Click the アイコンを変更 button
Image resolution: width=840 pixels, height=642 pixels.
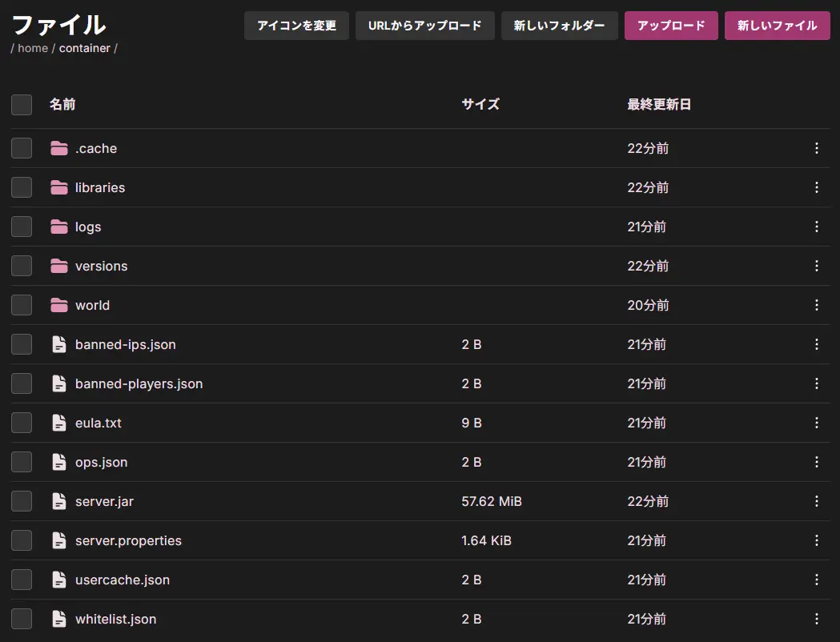[x=296, y=26]
